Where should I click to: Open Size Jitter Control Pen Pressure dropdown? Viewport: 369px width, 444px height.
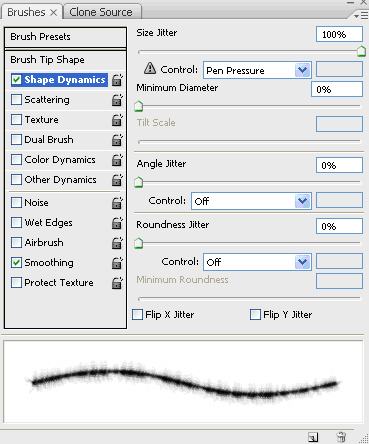click(257, 70)
